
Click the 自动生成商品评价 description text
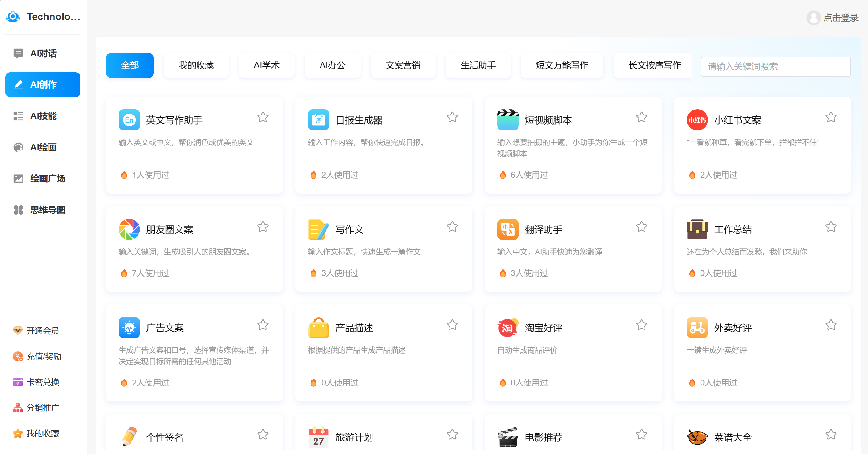tap(527, 350)
